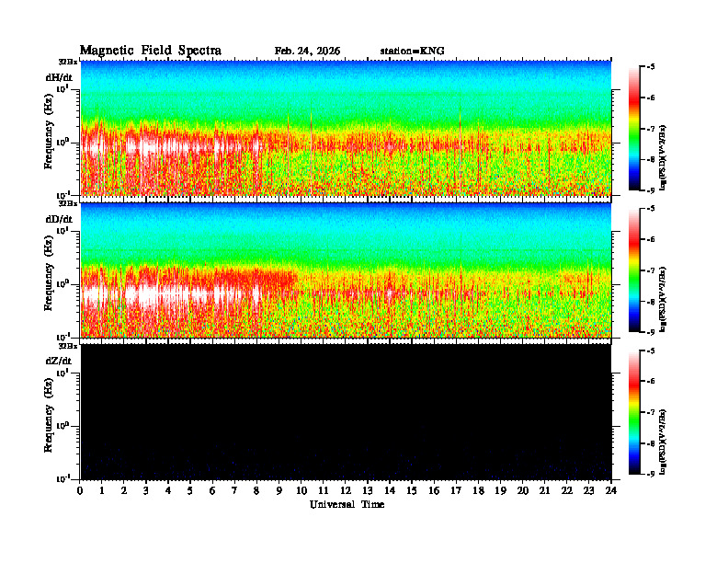This screenshot has height=563, width=728.
Task: Click the 10¹ frequency tick of dD/dt panel
Action: 63,230
